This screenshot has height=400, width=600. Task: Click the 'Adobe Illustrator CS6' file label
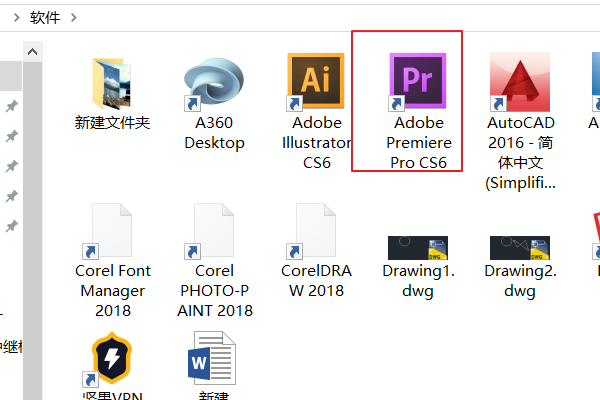[x=317, y=143]
